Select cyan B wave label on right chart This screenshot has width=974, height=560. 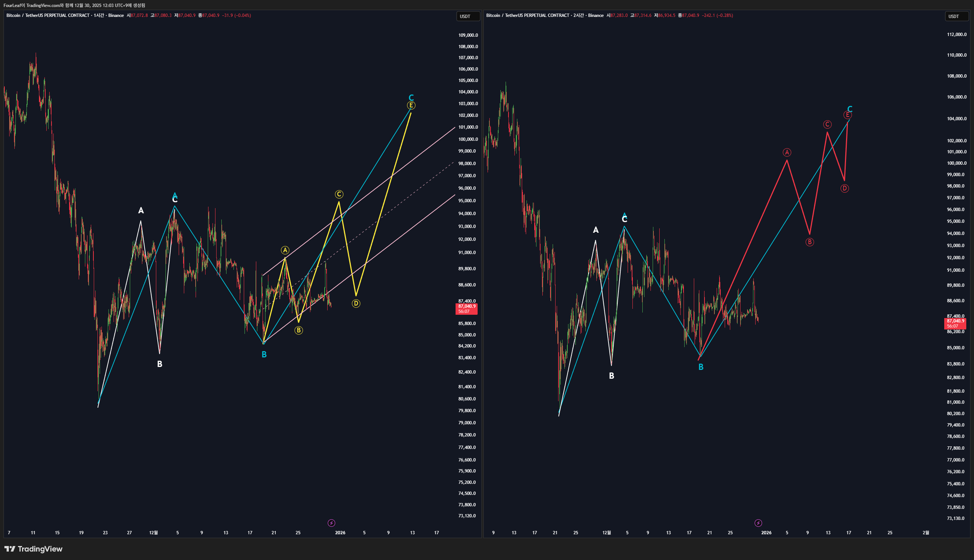point(700,367)
